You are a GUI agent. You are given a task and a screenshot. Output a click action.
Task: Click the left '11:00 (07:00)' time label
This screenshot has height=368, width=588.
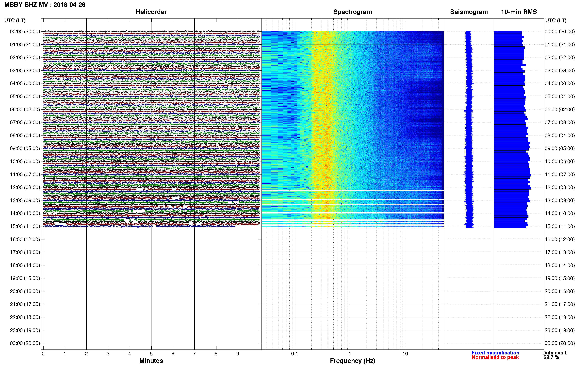click(25, 174)
